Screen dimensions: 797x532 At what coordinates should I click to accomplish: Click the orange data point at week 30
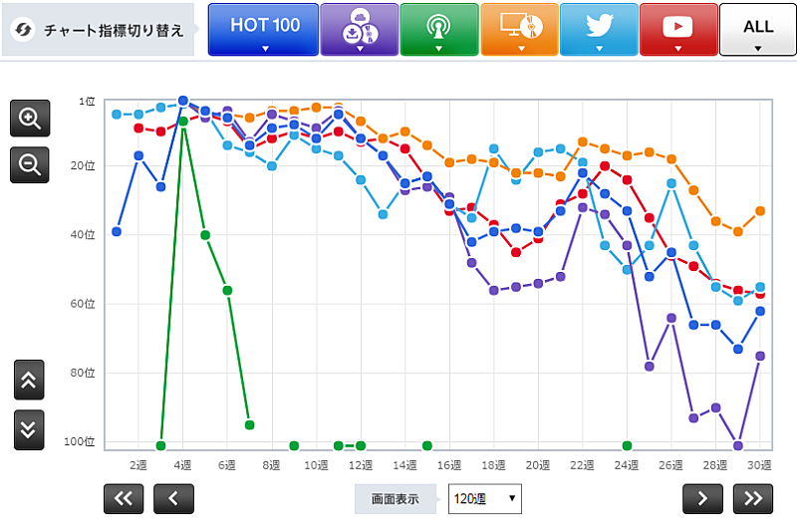pyautogui.click(x=760, y=211)
